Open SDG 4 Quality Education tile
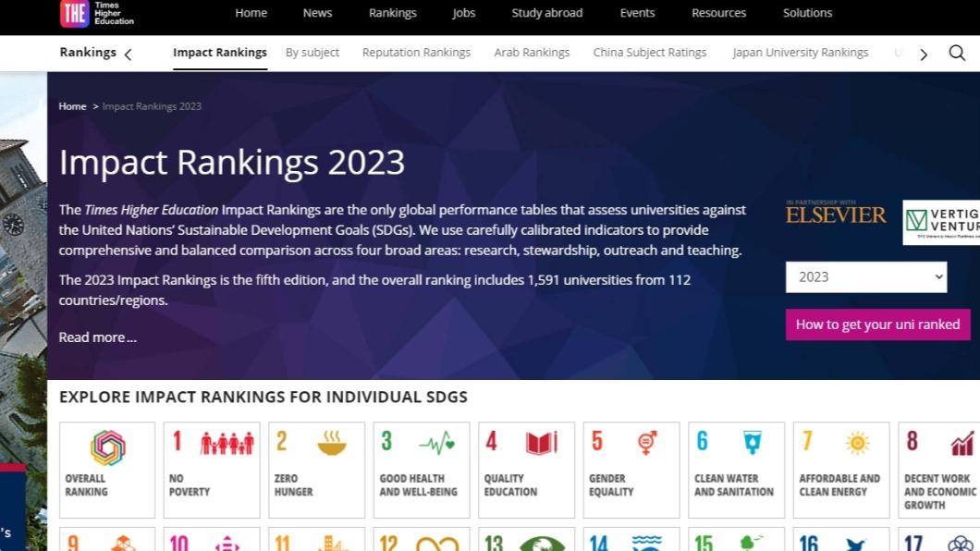This screenshot has height=551, width=980. (526, 470)
